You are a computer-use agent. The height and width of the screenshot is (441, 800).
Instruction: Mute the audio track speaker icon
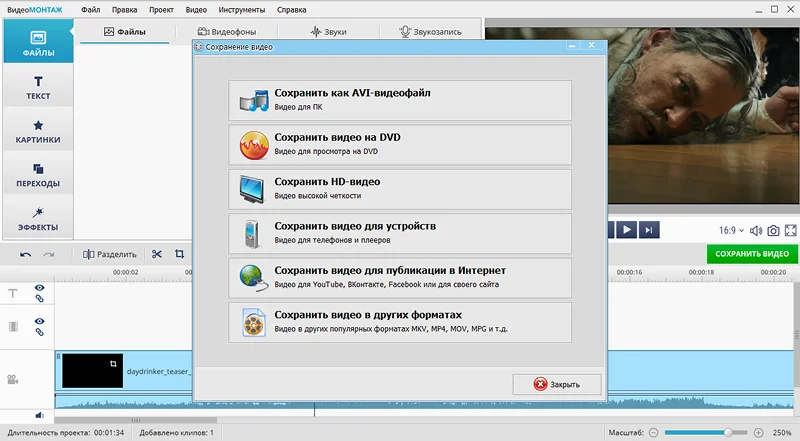point(40,415)
